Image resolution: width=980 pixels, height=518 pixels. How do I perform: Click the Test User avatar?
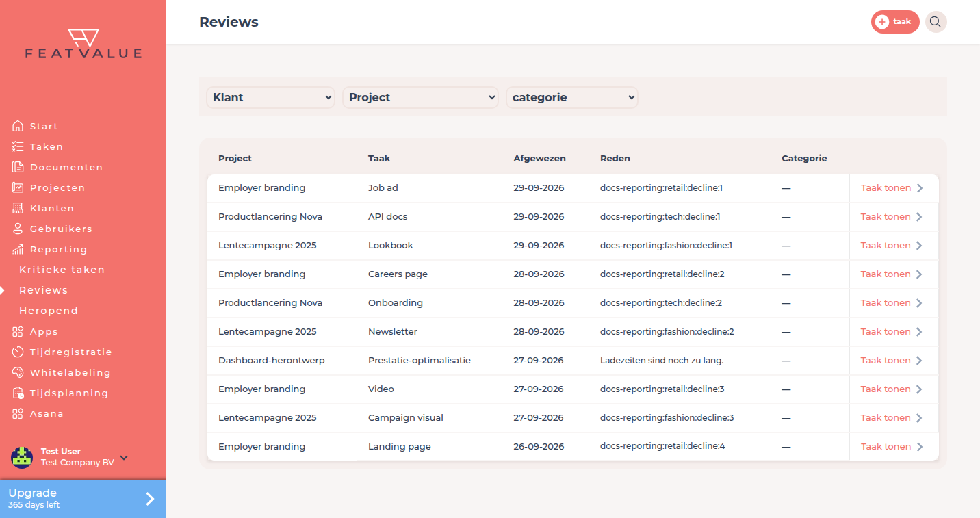click(22, 457)
